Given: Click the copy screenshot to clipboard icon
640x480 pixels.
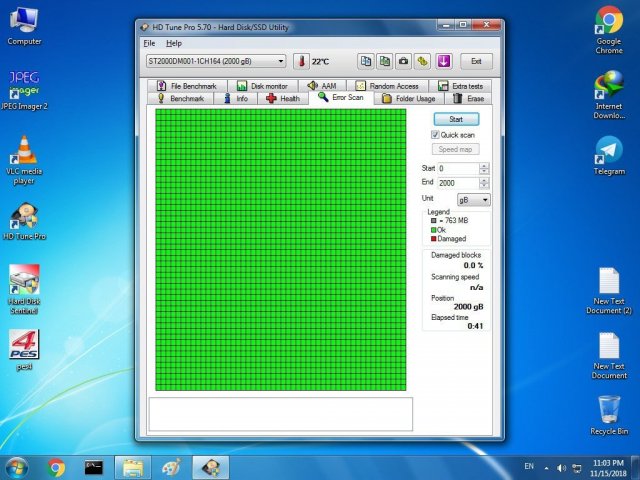Looking at the screenshot, I should [384, 61].
